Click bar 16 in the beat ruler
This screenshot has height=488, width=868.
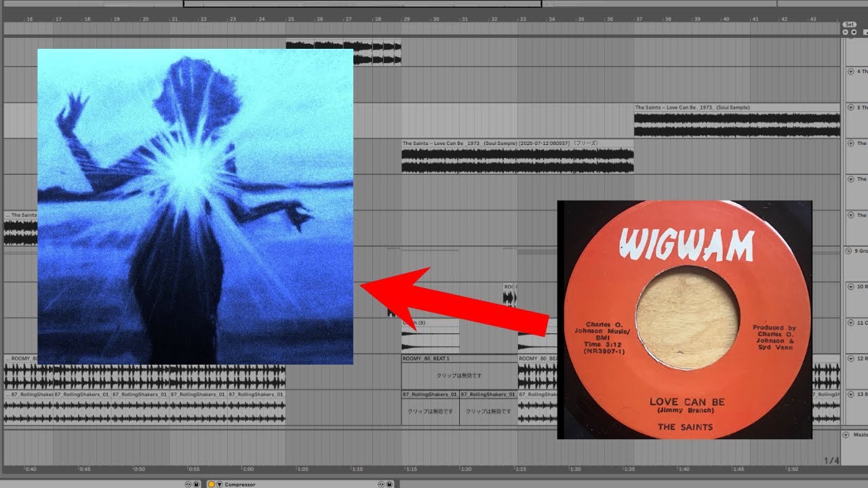(x=29, y=19)
